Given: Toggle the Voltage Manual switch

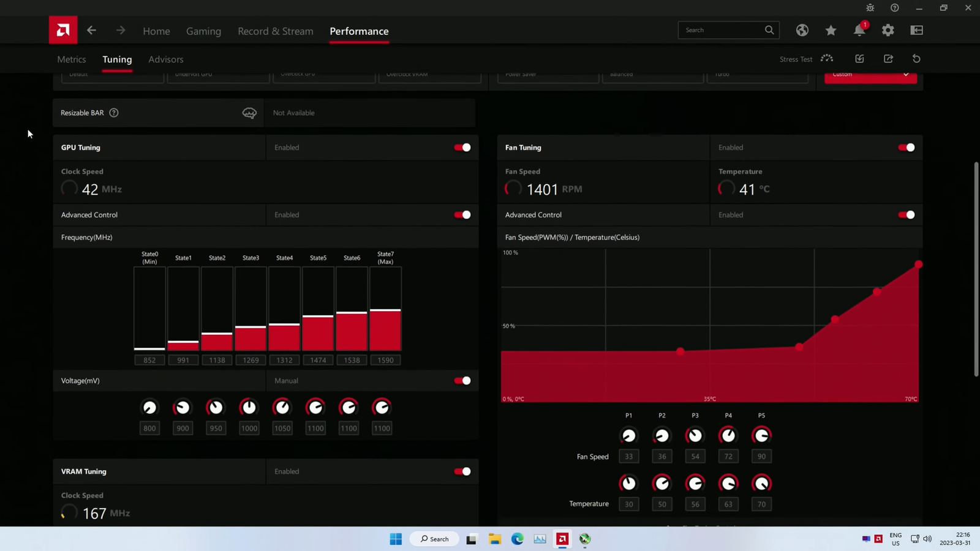Looking at the screenshot, I should (x=462, y=381).
